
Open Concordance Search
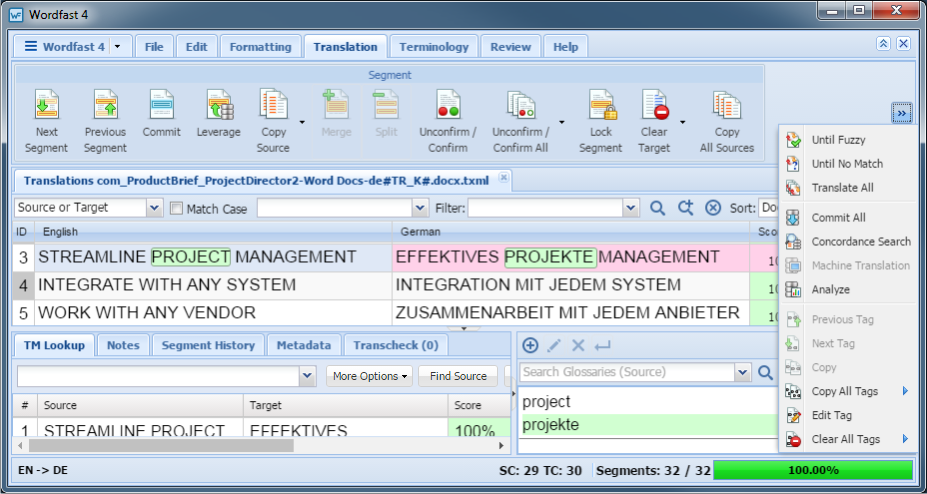[861, 242]
